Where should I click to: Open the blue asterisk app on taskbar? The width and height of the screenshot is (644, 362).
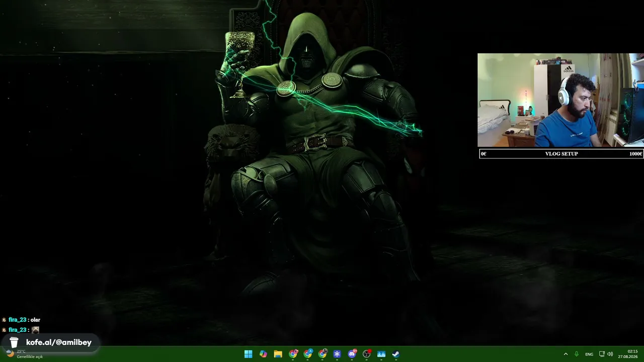337,354
